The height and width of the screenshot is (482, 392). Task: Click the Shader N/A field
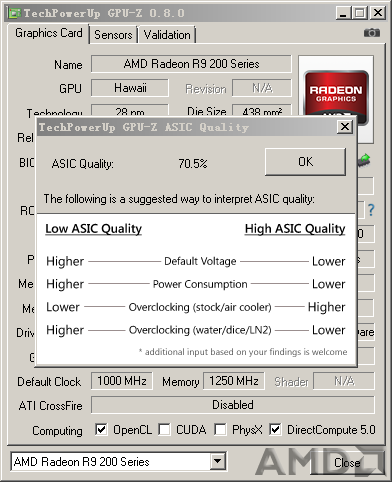pos(344,381)
